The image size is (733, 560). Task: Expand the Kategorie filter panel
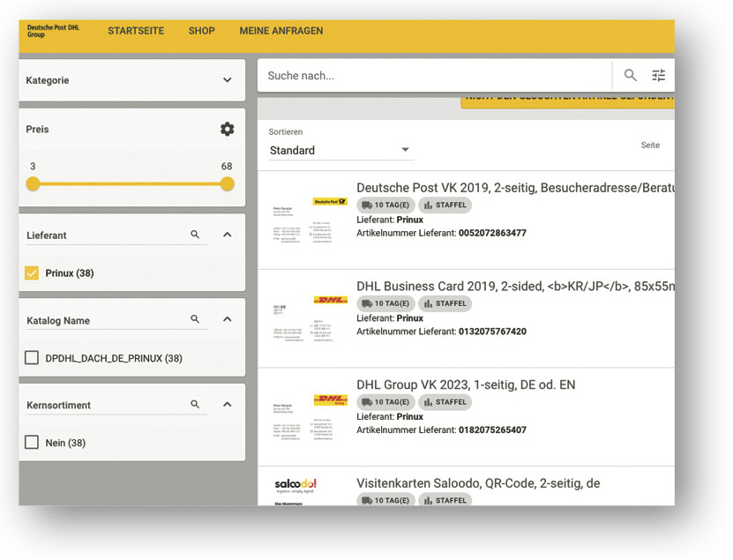[x=227, y=80]
